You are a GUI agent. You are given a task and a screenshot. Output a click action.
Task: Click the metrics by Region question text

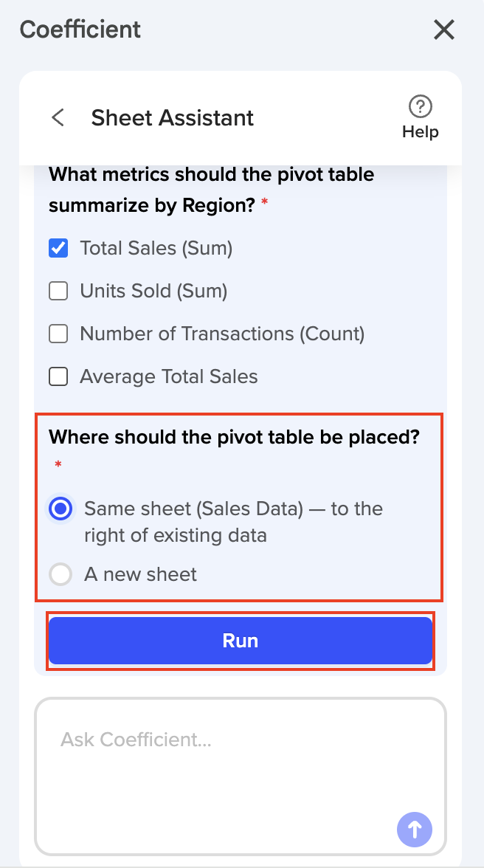212,190
